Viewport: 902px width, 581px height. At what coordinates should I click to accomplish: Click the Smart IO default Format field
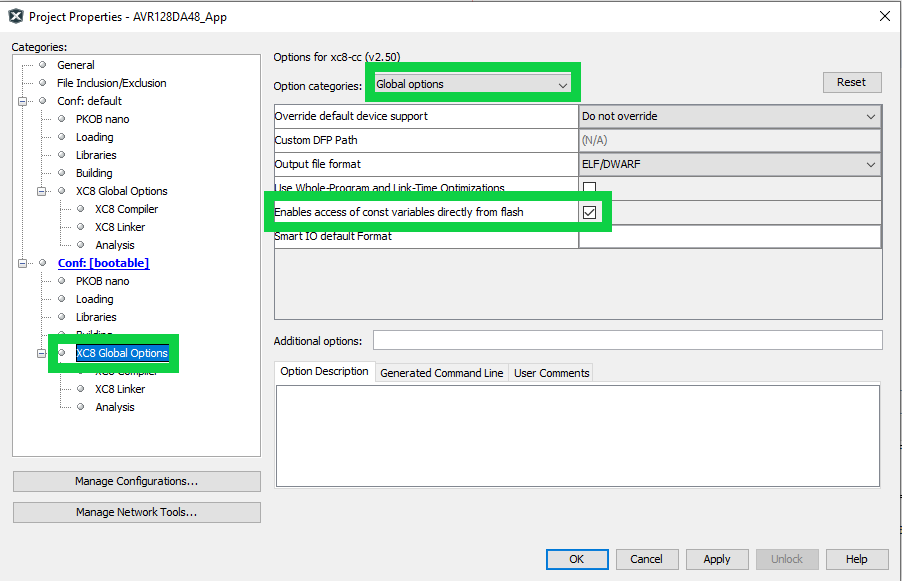click(729, 236)
